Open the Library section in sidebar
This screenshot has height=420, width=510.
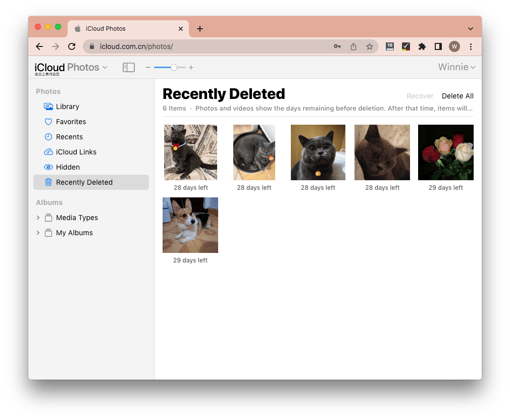67,107
